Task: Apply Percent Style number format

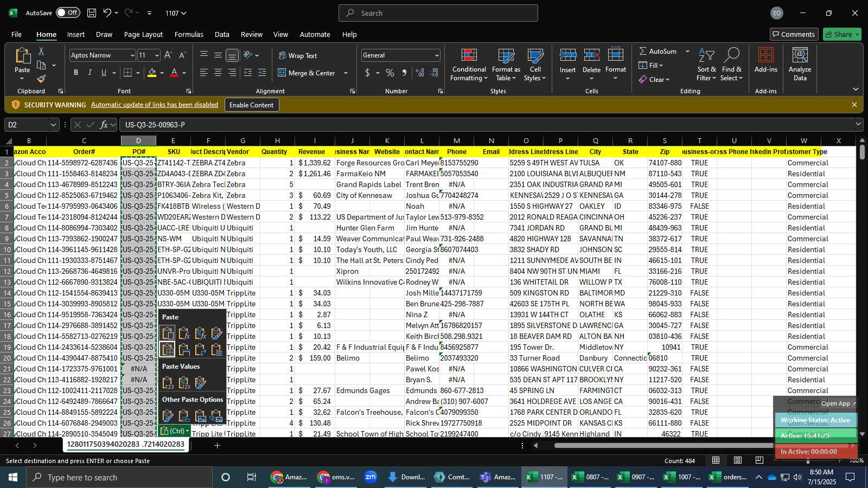Action: pyautogui.click(x=390, y=73)
